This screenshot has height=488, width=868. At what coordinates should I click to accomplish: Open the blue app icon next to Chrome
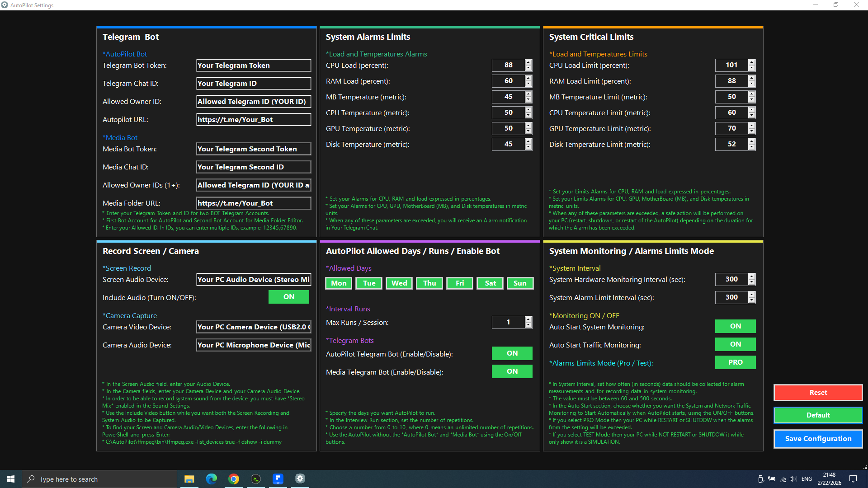point(278,479)
